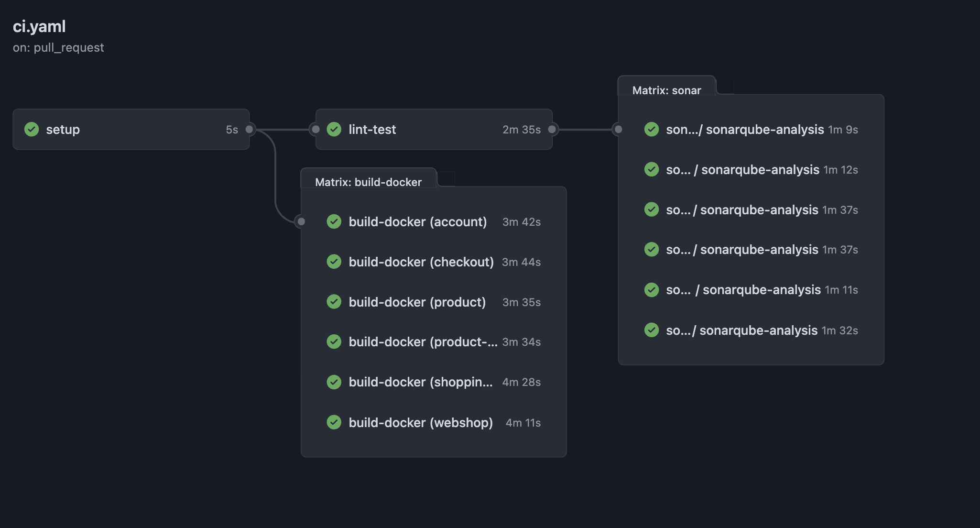
Task: Click check icon of 1m 32s sonarqube-analysis job
Action: (x=651, y=330)
